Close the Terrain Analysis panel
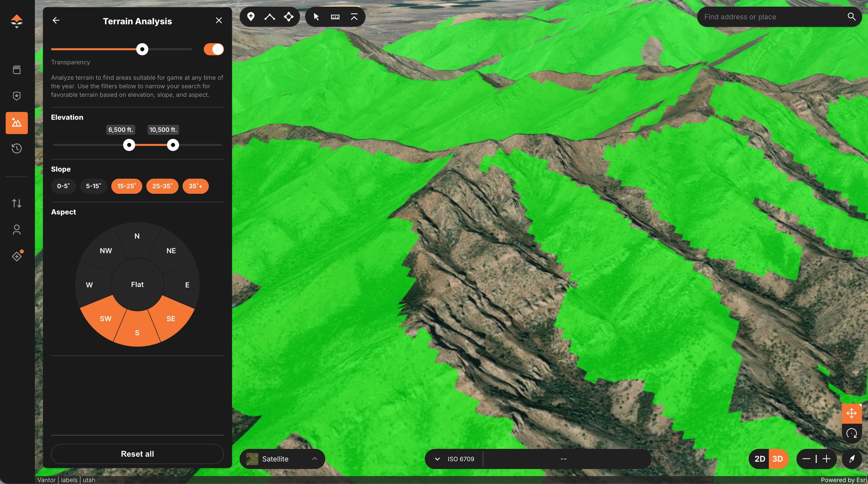The image size is (868, 484). coord(219,20)
